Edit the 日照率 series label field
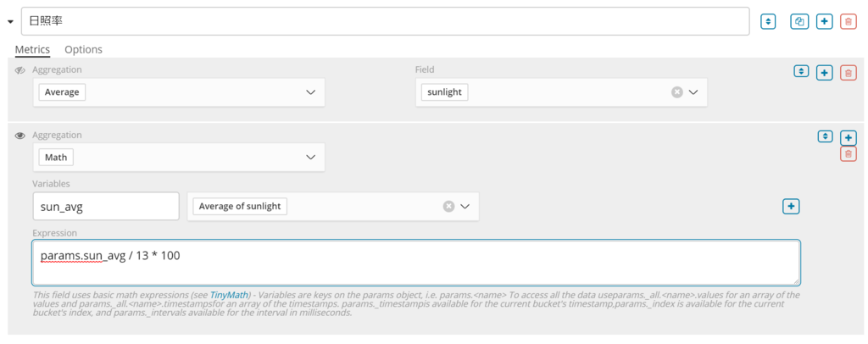The width and height of the screenshot is (868, 344). [386, 21]
